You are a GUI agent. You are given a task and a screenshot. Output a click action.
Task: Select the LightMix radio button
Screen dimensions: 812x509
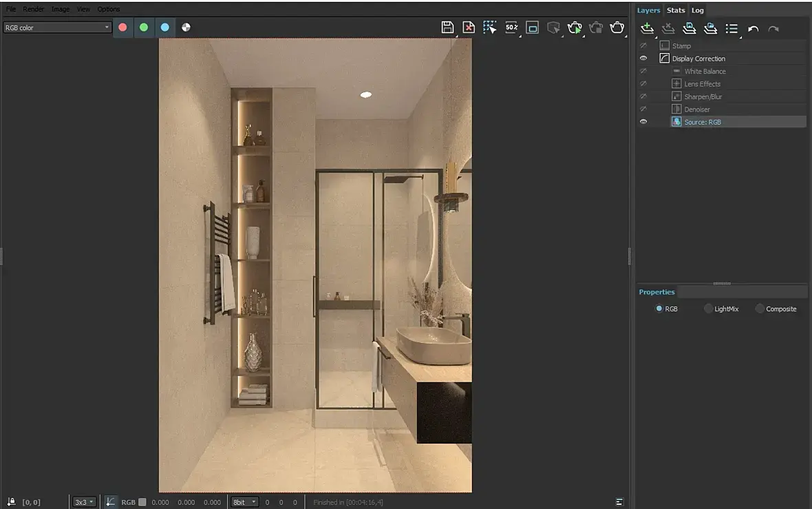pyautogui.click(x=709, y=309)
